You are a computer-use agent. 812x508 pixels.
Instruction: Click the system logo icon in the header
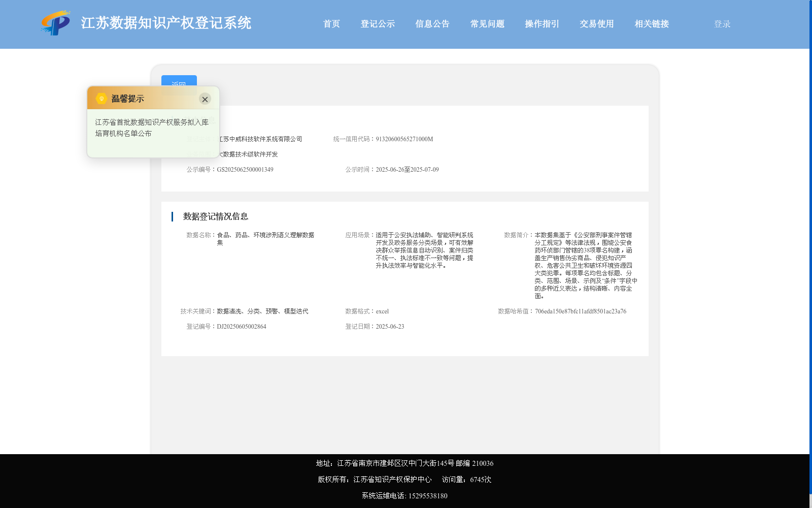(56, 23)
